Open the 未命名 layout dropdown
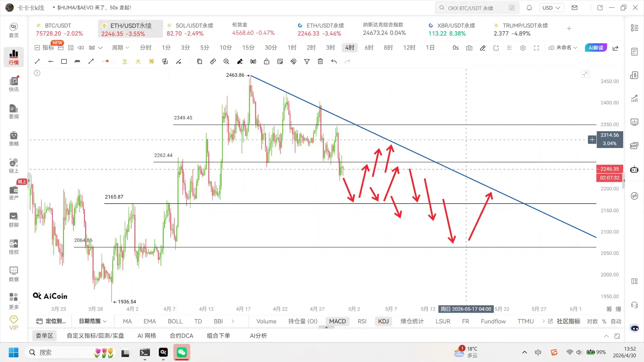 [x=563, y=48]
